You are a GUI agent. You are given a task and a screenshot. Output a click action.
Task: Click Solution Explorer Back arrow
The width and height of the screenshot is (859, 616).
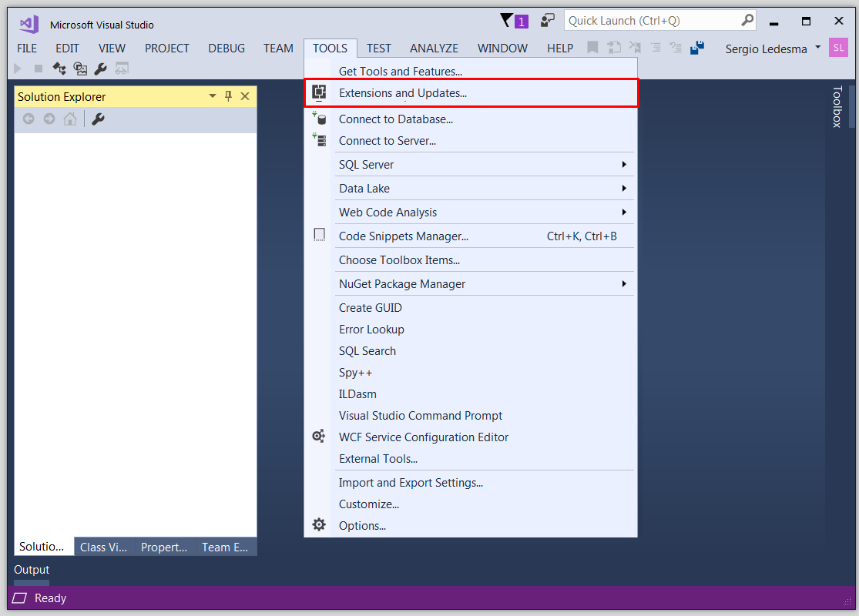click(x=29, y=119)
